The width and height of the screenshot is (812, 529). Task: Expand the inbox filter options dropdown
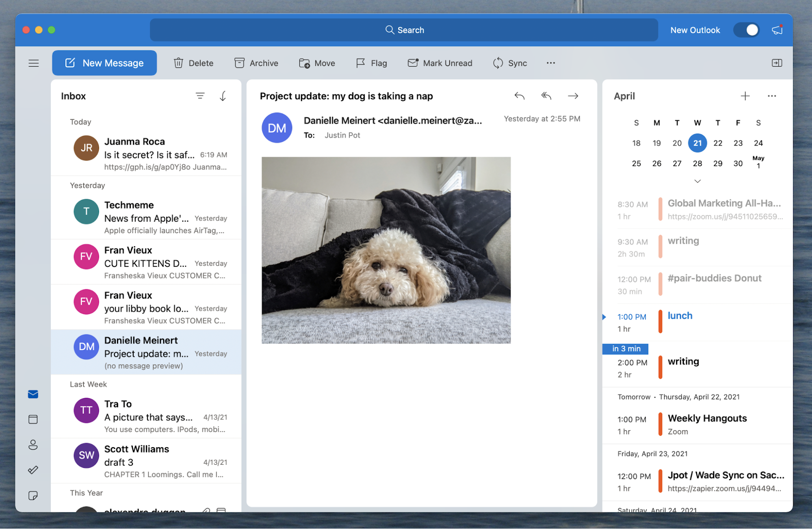tap(201, 95)
